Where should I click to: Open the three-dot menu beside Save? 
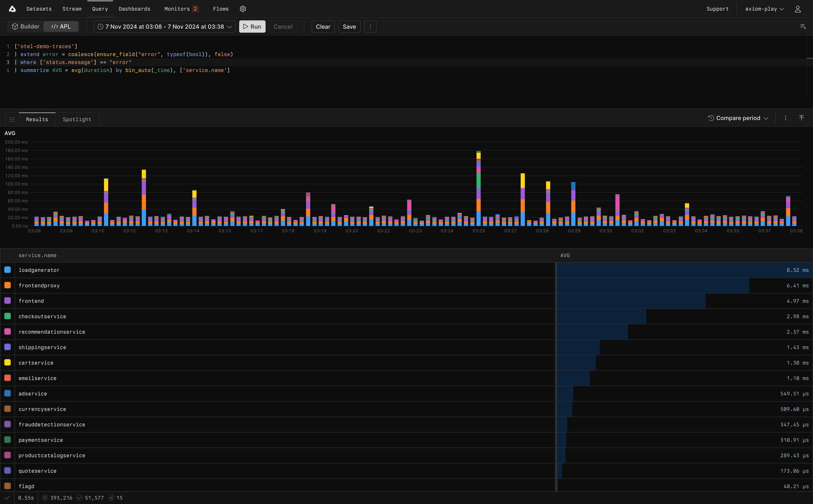[370, 27]
